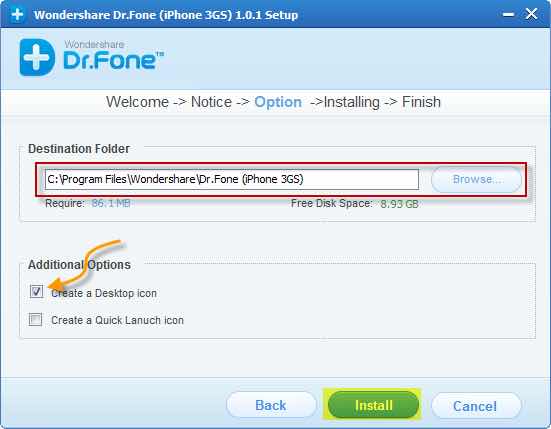Click the Dr.Fone plus logo icon
The image size is (551, 429).
point(37,57)
